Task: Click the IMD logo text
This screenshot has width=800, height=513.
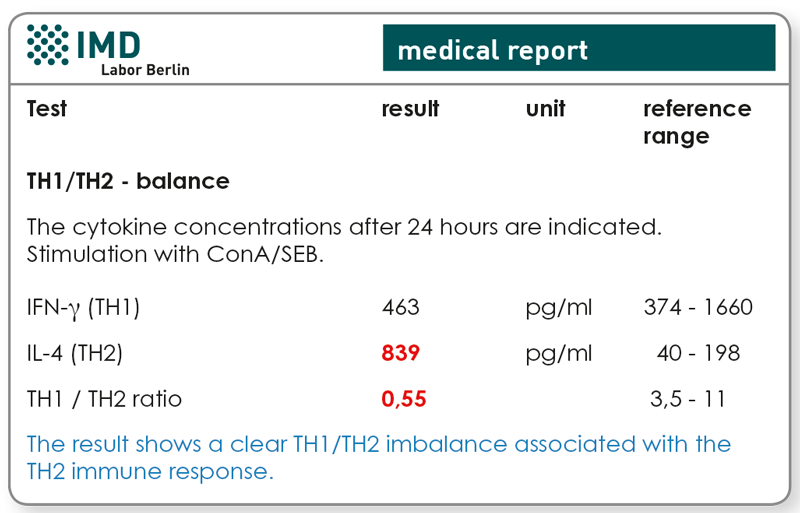Action: click(x=109, y=45)
